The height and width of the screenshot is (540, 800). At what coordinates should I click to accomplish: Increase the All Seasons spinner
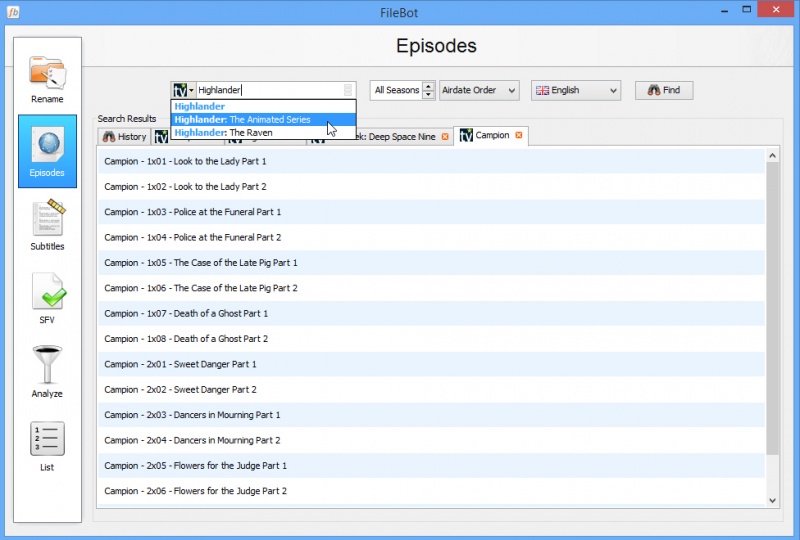coord(429,86)
